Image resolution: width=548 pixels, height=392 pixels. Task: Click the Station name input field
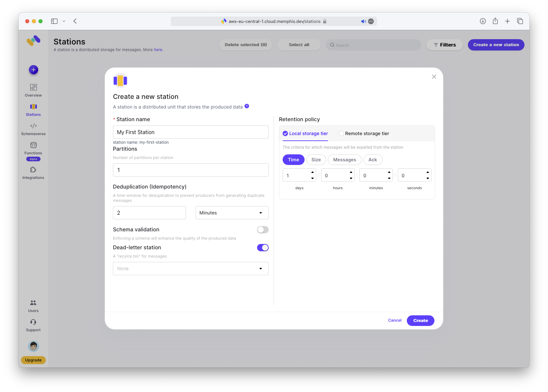(191, 132)
